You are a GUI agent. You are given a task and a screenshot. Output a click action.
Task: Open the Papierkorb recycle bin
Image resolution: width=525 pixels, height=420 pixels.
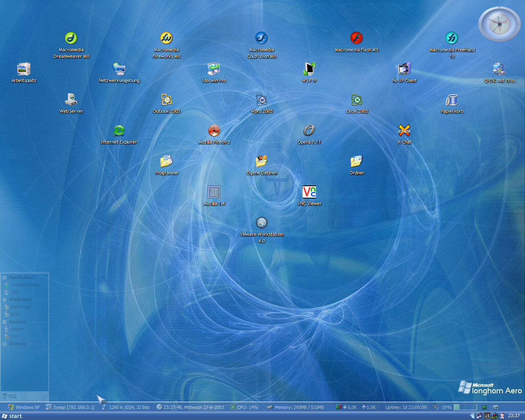[x=452, y=100]
